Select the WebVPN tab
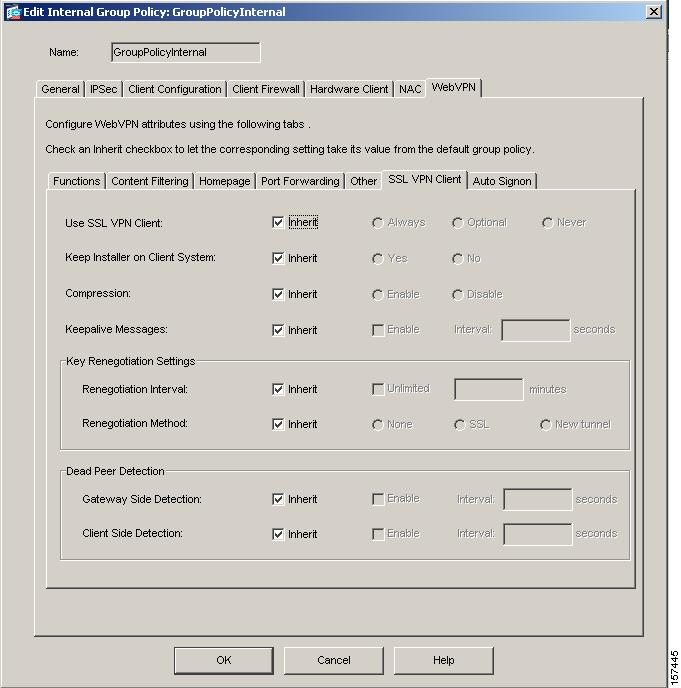681x688 pixels. tap(453, 87)
